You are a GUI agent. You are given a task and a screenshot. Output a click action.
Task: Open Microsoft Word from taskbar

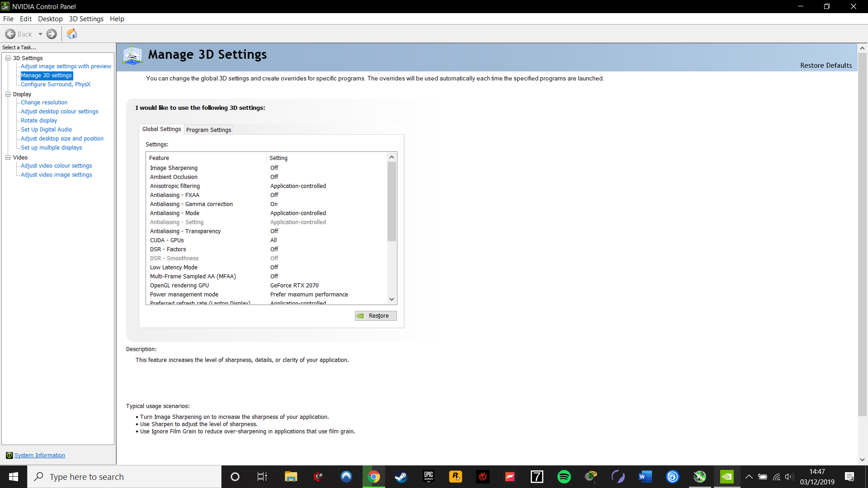(x=645, y=477)
